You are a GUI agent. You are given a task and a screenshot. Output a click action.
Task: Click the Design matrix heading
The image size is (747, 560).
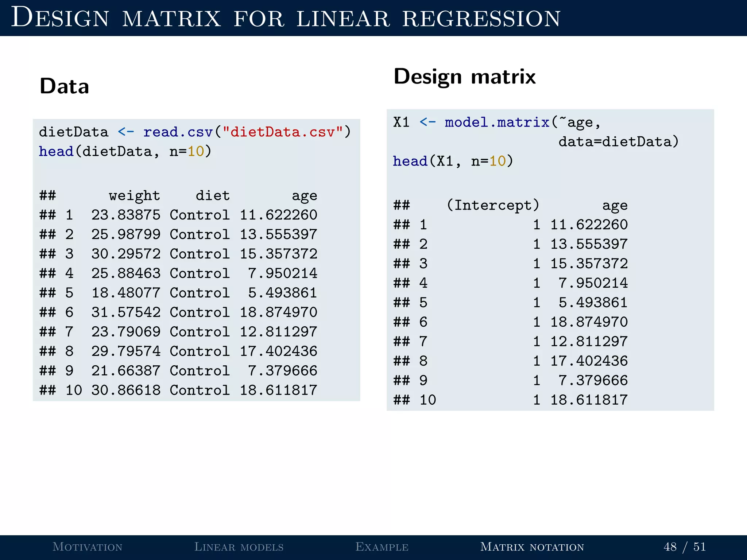[465, 77]
